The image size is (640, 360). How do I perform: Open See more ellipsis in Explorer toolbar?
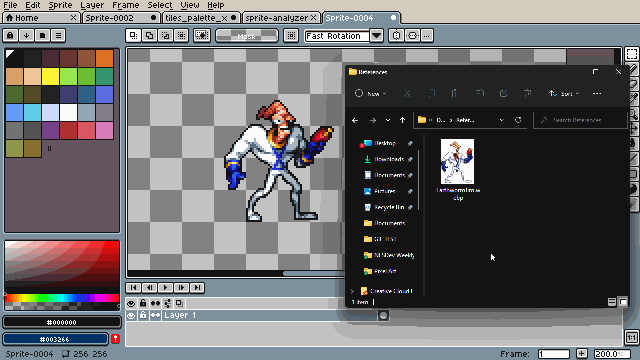(597, 93)
